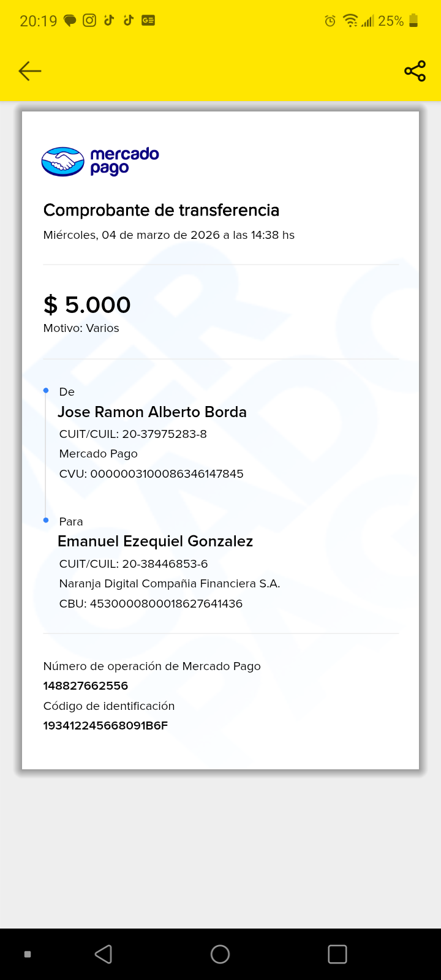Share the transfer receipt
Screen dimensions: 441x980
pyautogui.click(x=415, y=71)
